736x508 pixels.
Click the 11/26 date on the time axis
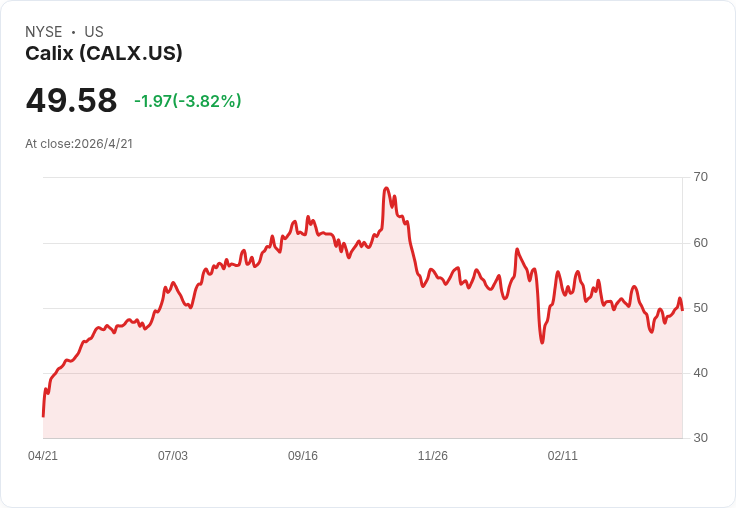point(433,456)
